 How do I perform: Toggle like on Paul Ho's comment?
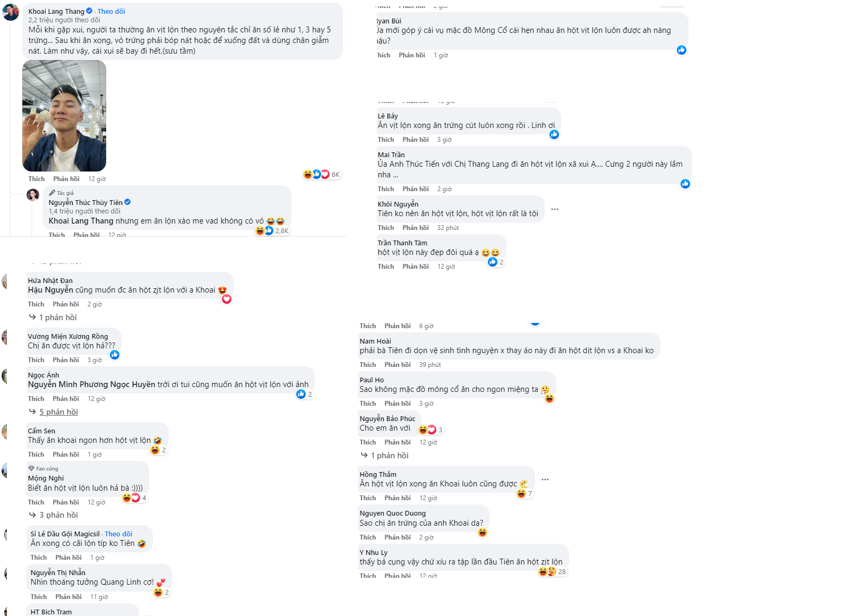[x=367, y=404]
